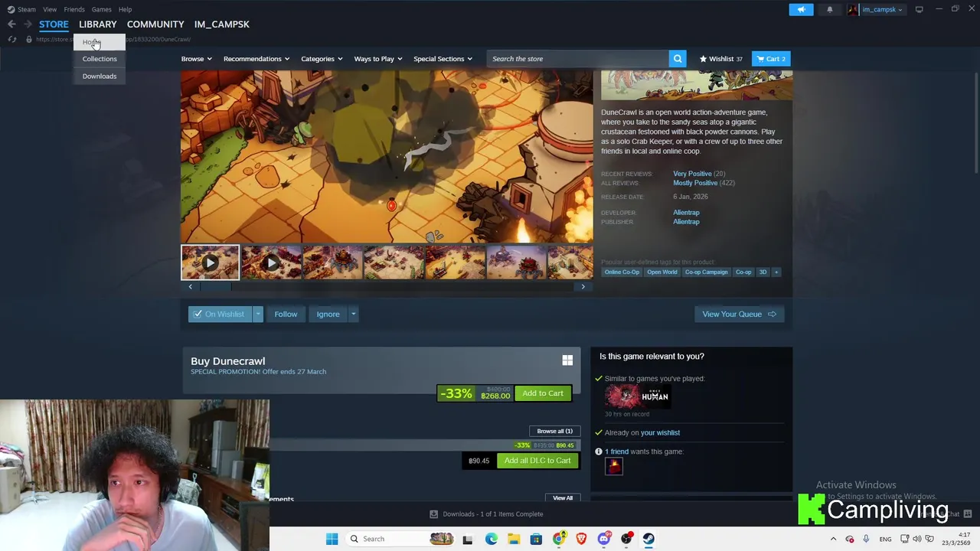The width and height of the screenshot is (980, 551).
Task: Click the store search magnifier button
Action: 678,59
